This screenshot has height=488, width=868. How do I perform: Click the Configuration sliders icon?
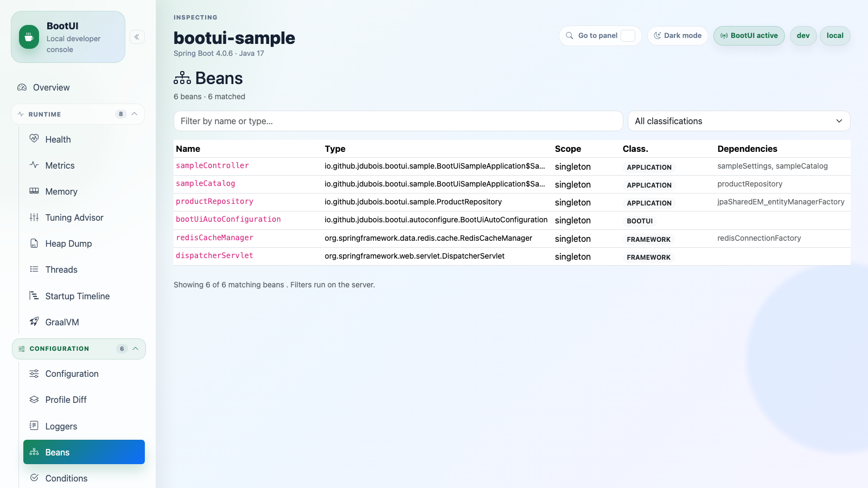tap(34, 374)
